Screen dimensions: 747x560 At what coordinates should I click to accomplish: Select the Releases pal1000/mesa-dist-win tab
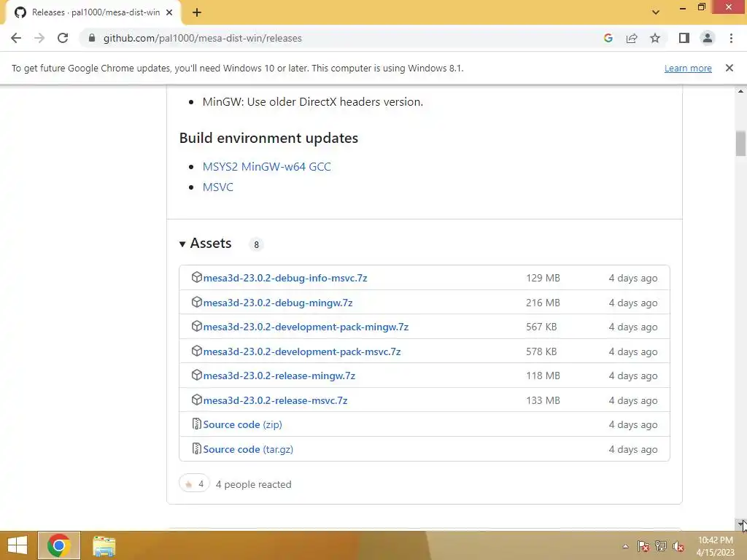pyautogui.click(x=93, y=13)
